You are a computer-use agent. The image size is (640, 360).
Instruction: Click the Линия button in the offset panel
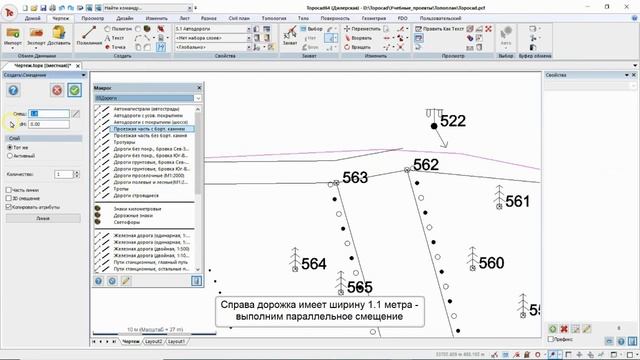tap(43, 218)
